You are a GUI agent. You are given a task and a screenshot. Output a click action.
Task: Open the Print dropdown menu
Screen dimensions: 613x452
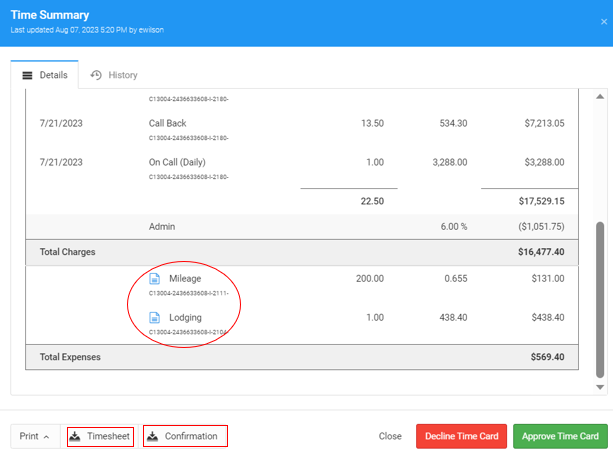(x=35, y=437)
